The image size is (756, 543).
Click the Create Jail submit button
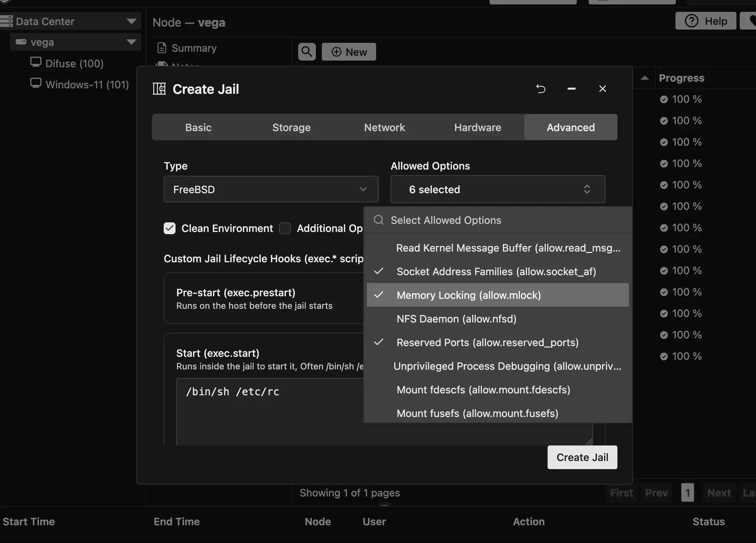pos(582,457)
